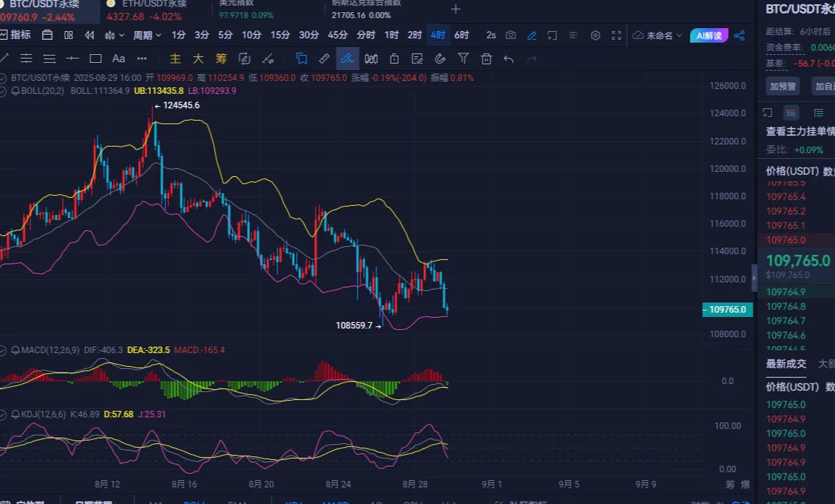Expand the 未命名 layout dropdown
The width and height of the screenshot is (835, 504).
[x=657, y=35]
